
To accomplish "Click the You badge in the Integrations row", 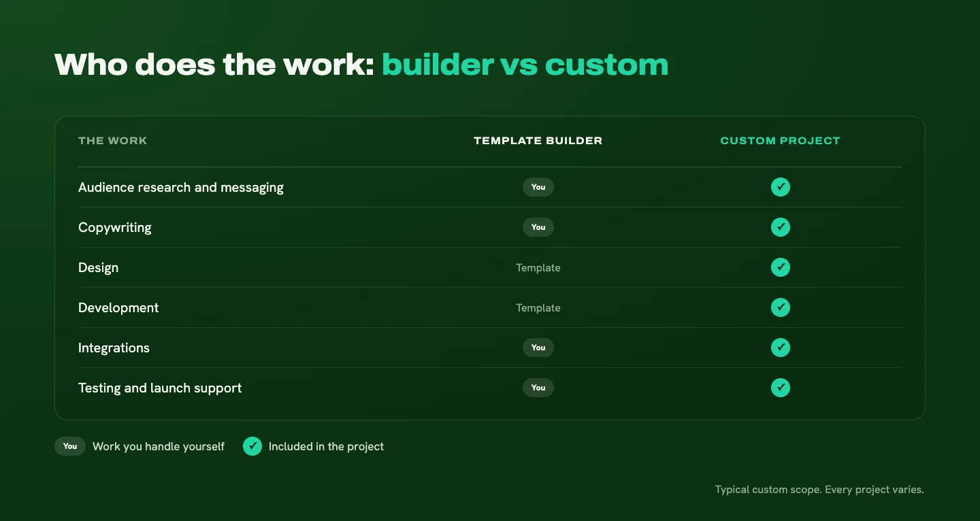I will (x=538, y=348).
